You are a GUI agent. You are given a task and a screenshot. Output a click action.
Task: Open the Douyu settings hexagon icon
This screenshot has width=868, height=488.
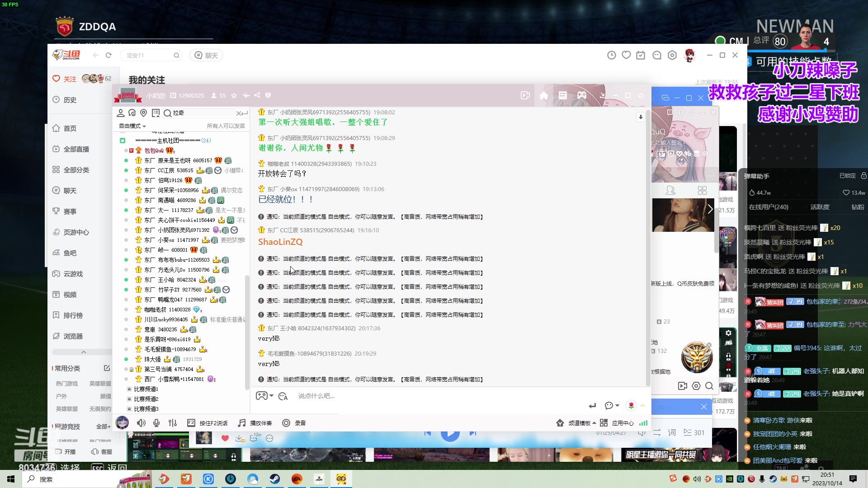pos(672,55)
